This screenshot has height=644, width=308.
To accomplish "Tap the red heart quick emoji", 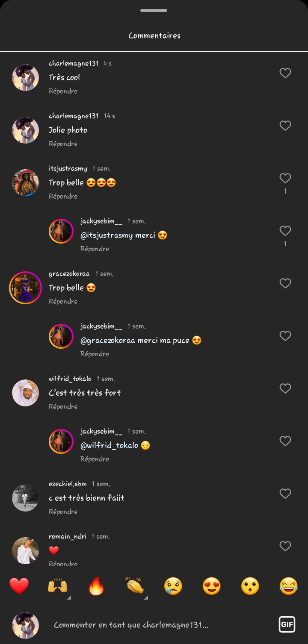I will pos(19,586).
